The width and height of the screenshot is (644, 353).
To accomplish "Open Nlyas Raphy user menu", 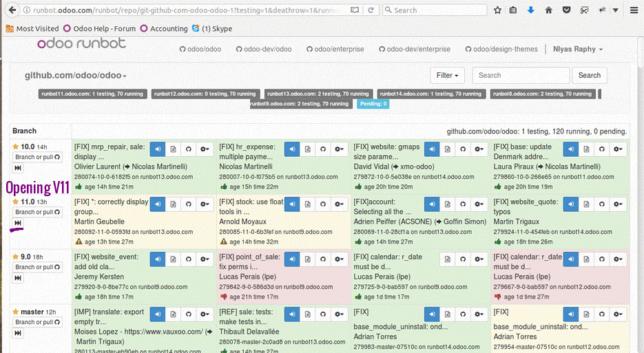I will pyautogui.click(x=577, y=49).
